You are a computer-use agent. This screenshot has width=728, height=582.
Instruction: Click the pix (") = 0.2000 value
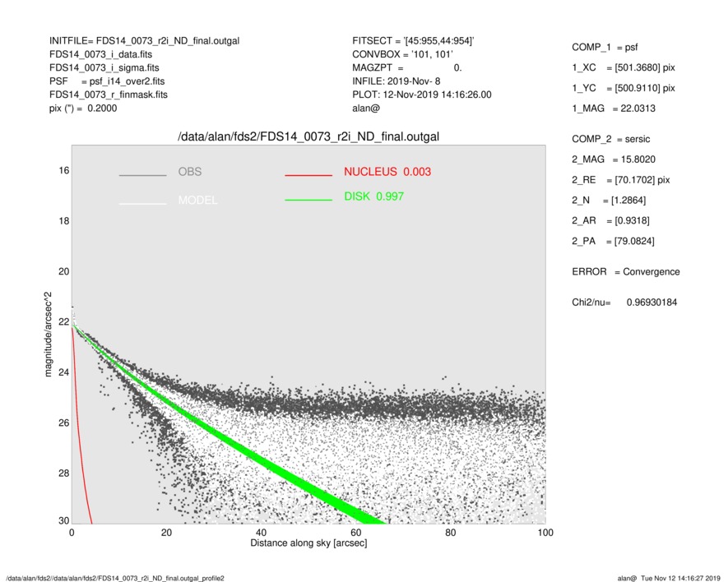pos(83,109)
